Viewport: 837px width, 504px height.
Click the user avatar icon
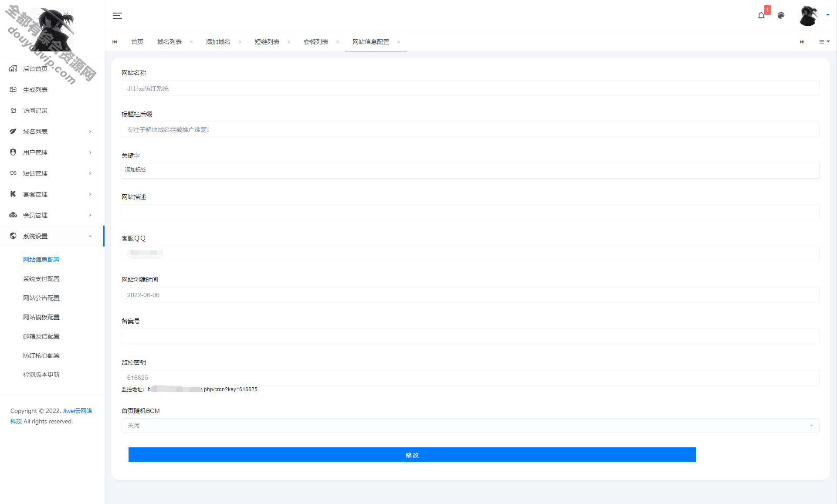coord(808,16)
